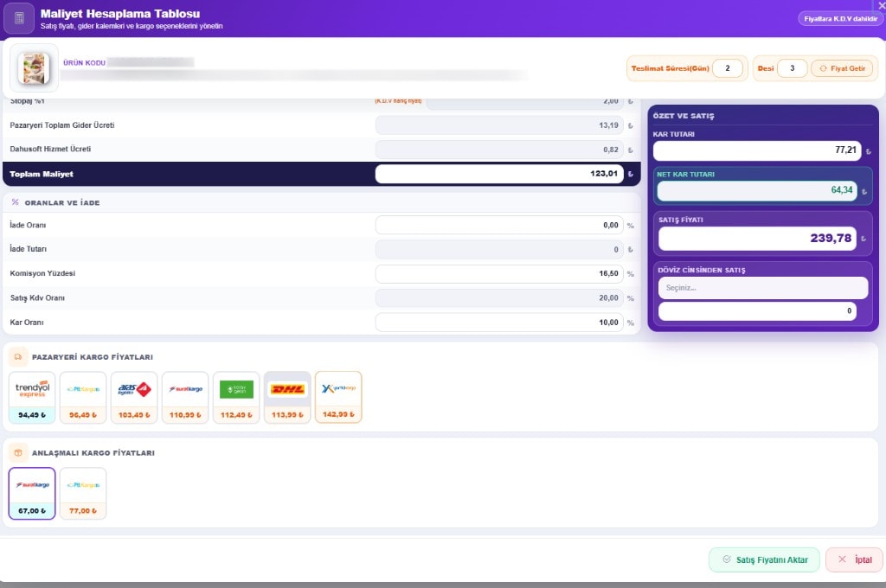Focus the Desi input field
This screenshot has height=588, width=886.
tap(793, 68)
